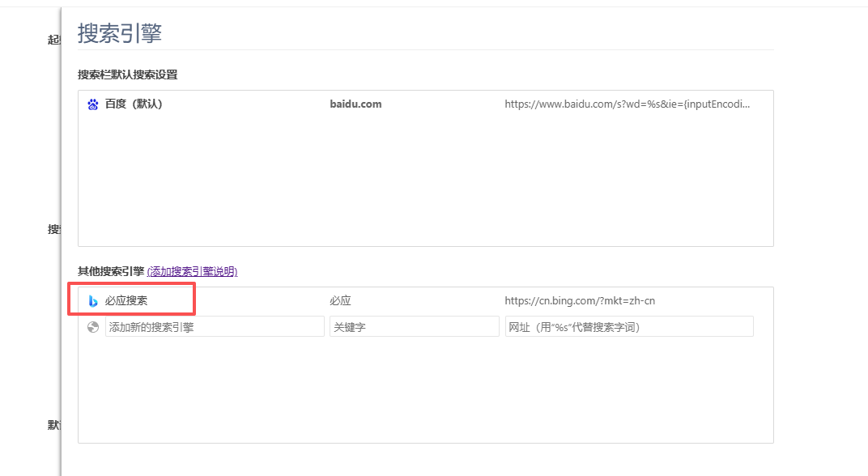Click the 搜索栏默认搜索设置 section label

(127, 74)
